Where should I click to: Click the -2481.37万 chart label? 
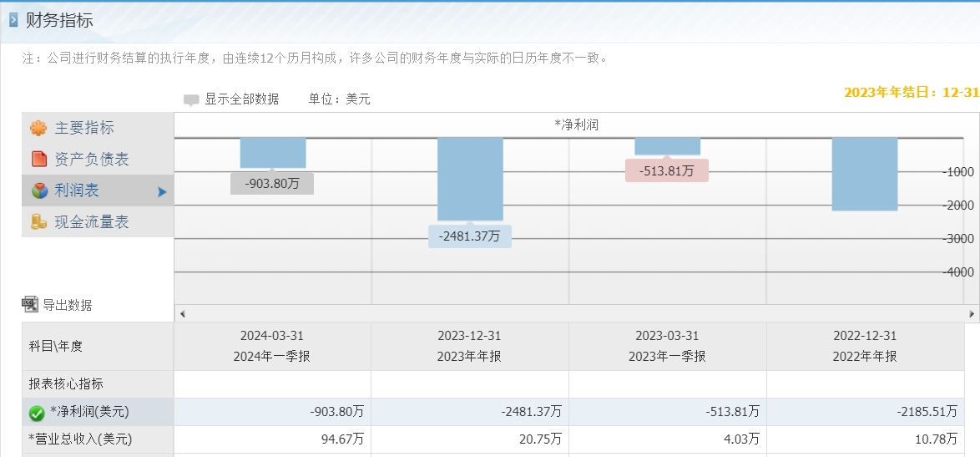click(x=469, y=236)
